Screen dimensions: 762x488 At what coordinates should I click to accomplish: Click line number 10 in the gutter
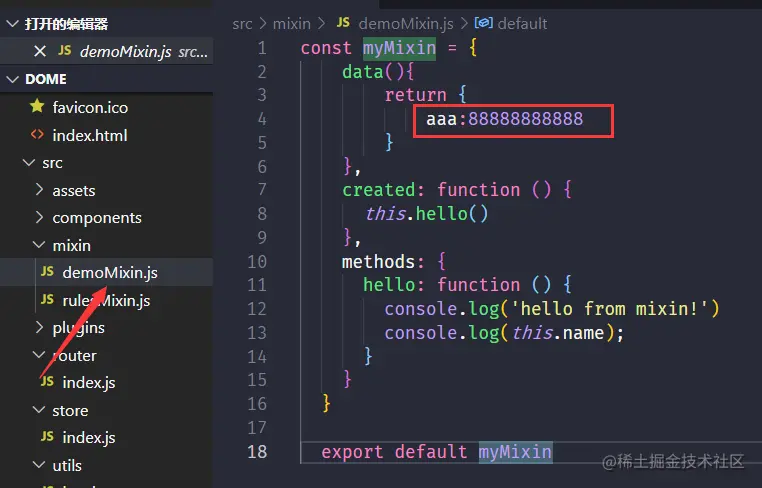coord(257,261)
